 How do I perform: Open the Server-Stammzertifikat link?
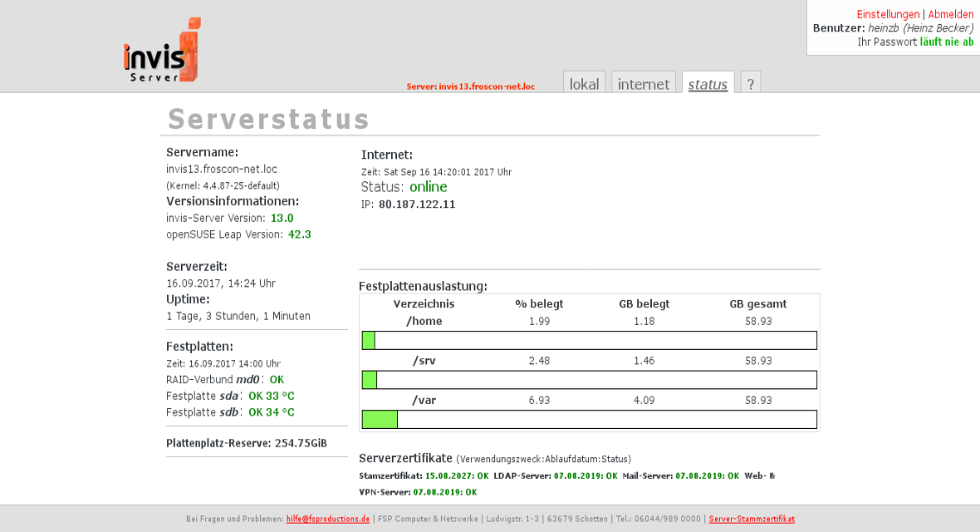(x=752, y=519)
